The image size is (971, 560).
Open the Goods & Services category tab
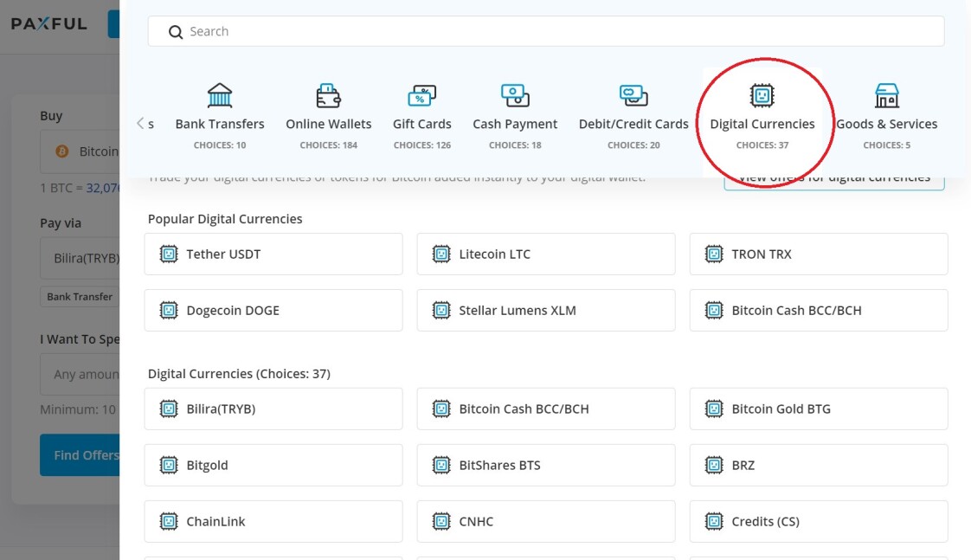887,117
